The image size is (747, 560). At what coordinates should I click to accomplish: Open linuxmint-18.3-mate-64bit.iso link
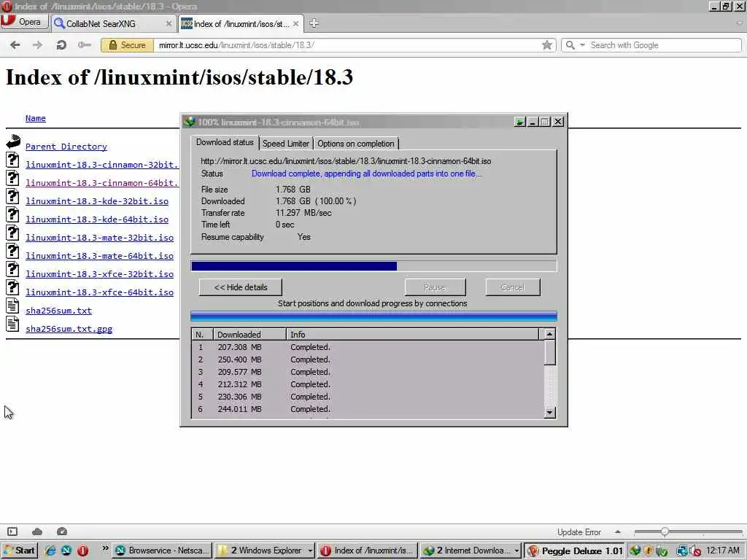point(99,256)
